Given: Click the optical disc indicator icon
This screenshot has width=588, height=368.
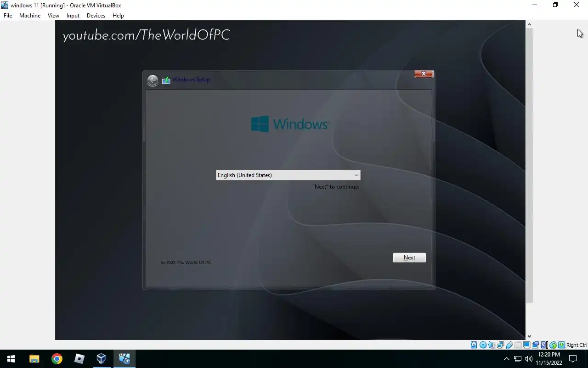Looking at the screenshot, I should pyautogui.click(x=483, y=345).
